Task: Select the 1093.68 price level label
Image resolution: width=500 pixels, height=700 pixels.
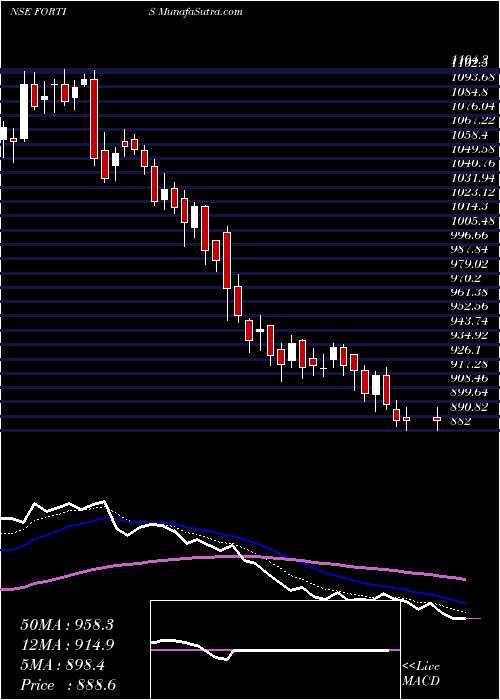Action: pos(473,77)
